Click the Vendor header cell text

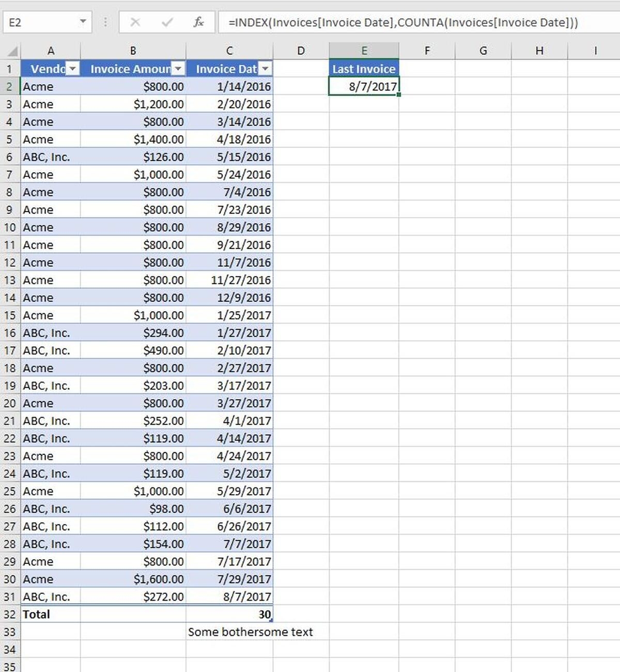[x=48, y=69]
